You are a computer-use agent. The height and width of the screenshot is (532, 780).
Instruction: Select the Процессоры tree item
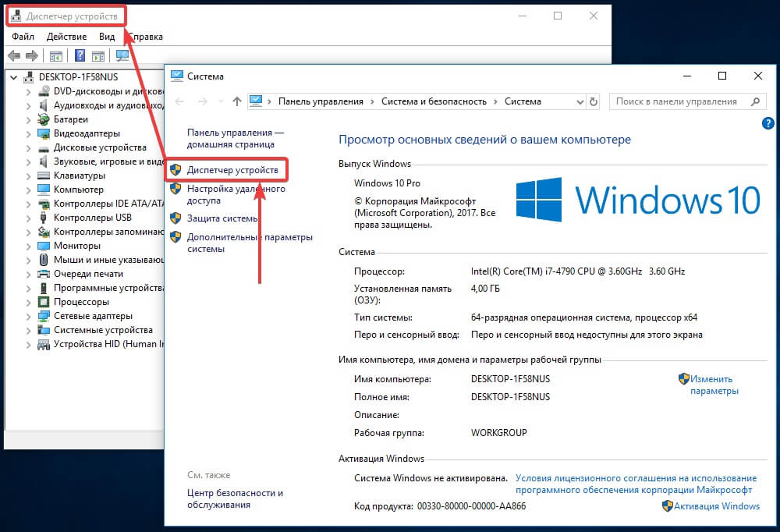tap(81, 302)
